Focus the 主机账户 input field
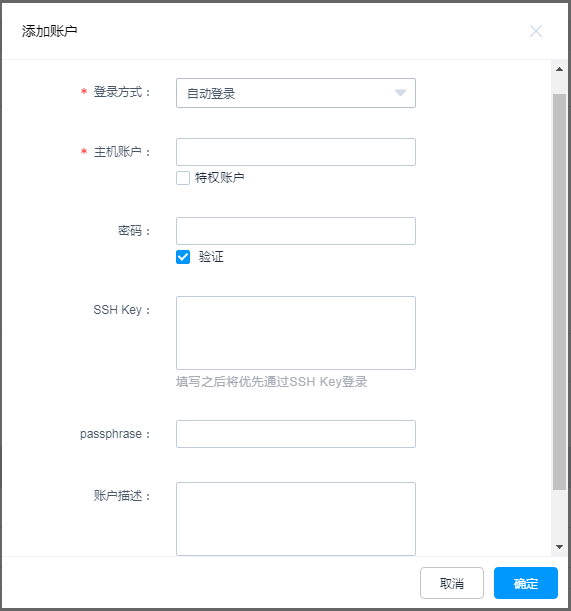 tap(296, 152)
